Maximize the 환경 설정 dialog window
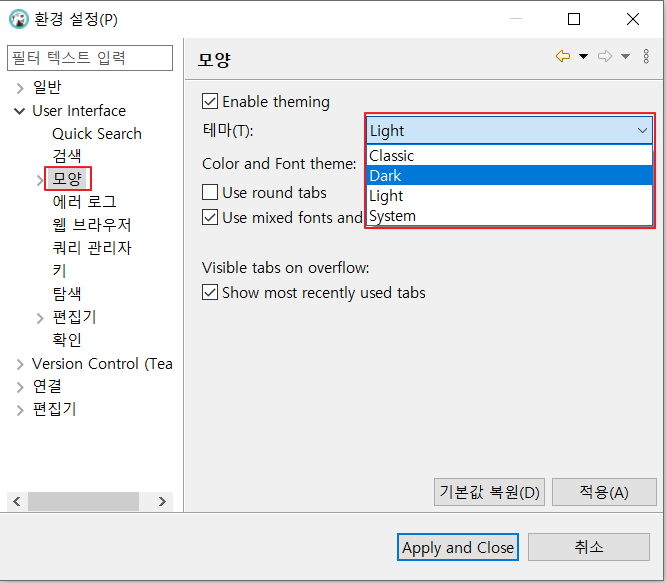 (x=574, y=19)
